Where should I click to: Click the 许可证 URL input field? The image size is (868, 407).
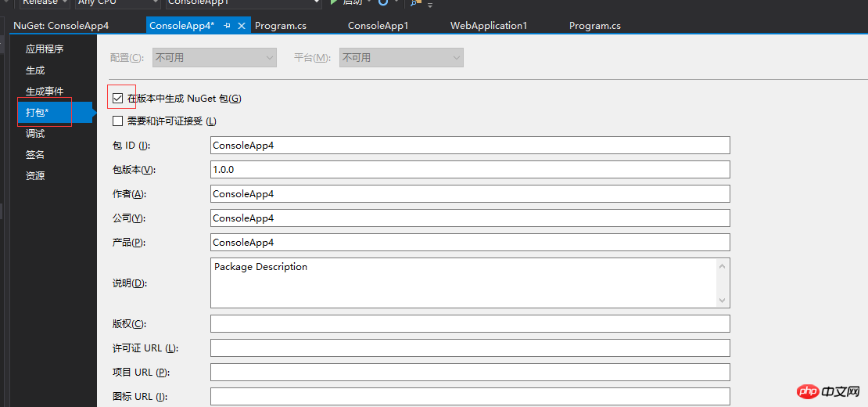(x=470, y=348)
